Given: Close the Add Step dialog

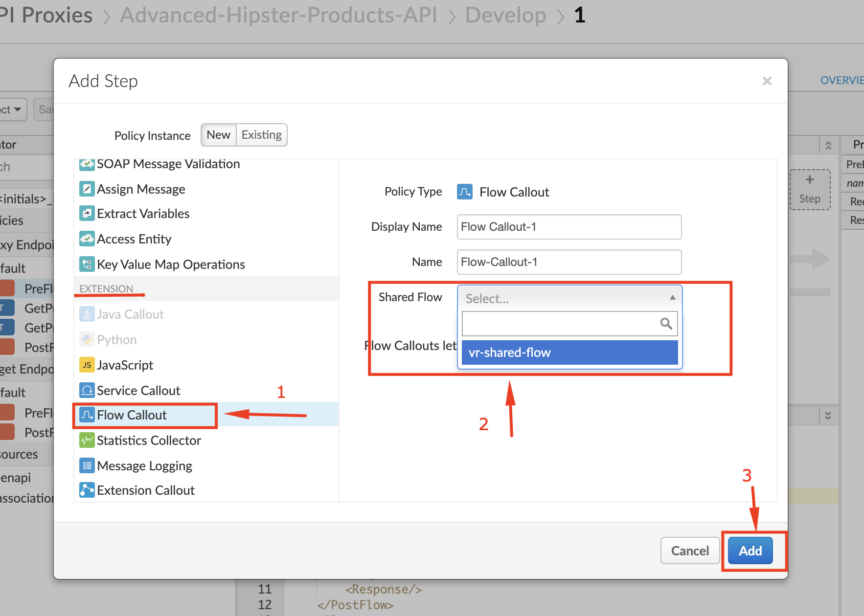Looking at the screenshot, I should (x=767, y=81).
